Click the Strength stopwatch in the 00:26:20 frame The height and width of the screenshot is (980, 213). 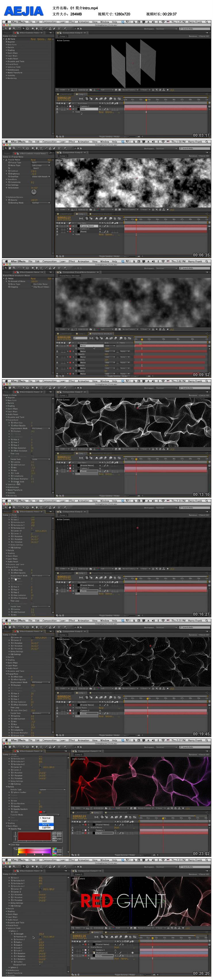pos(15,934)
